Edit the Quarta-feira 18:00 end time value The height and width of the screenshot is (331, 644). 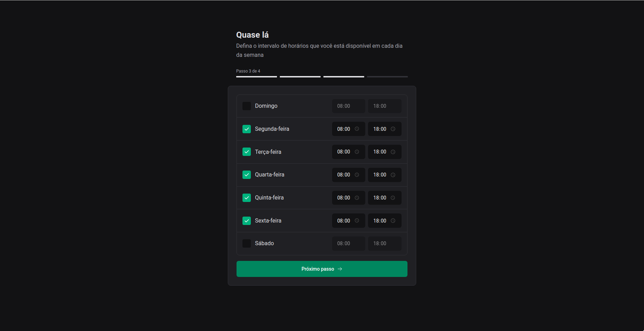(x=380, y=175)
